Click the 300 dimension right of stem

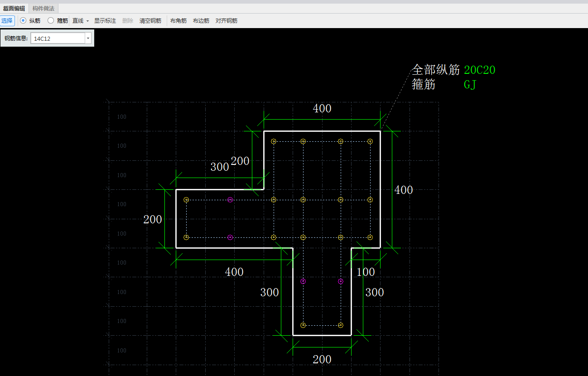(375, 293)
